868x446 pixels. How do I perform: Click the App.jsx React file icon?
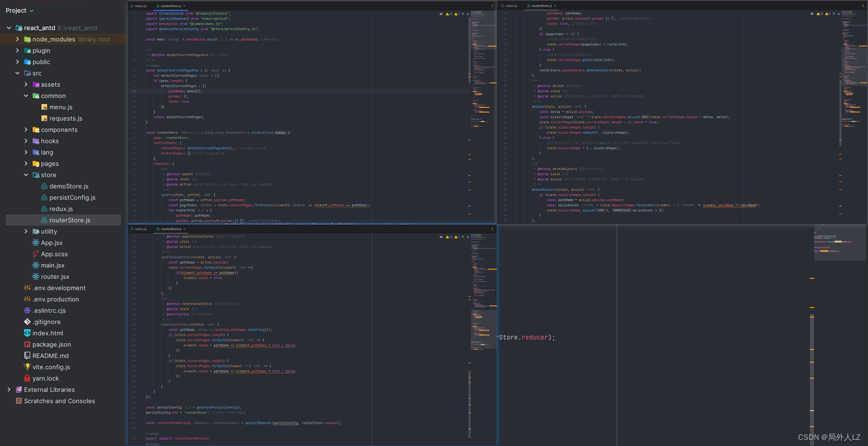[36, 243]
